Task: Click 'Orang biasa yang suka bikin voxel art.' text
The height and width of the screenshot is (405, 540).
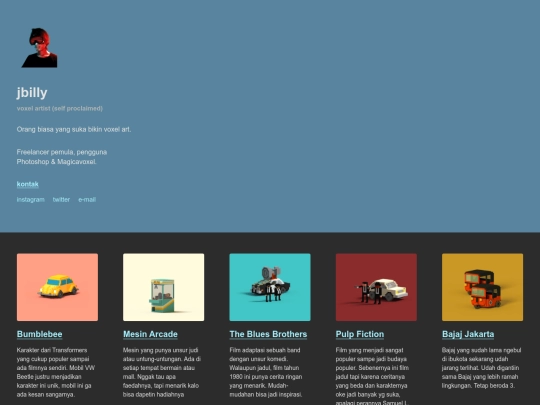Action: (74, 129)
